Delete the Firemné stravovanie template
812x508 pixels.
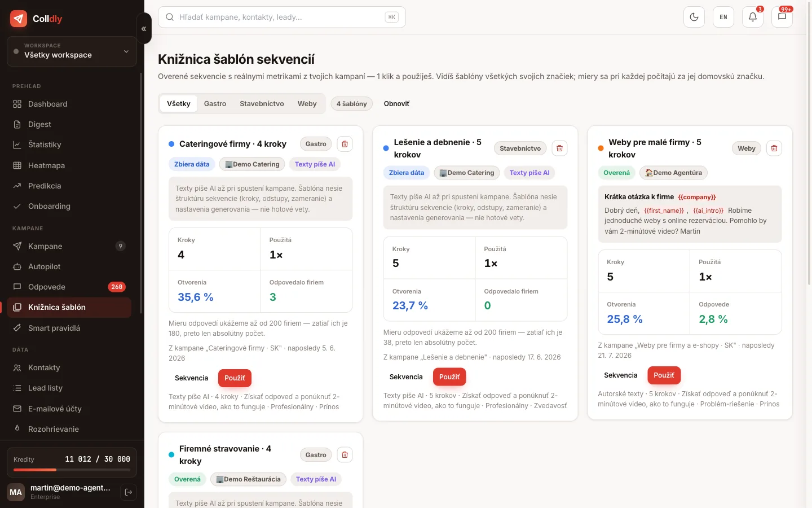[345, 455]
